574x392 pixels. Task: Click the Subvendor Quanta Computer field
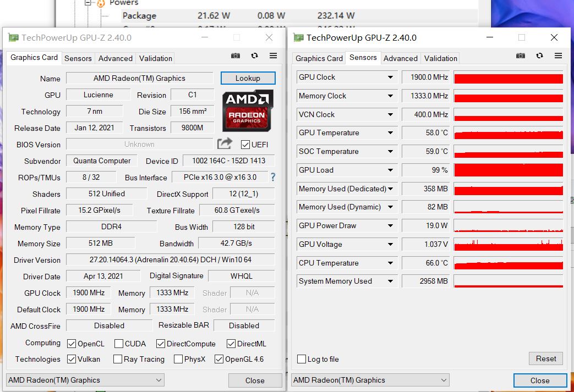102,161
